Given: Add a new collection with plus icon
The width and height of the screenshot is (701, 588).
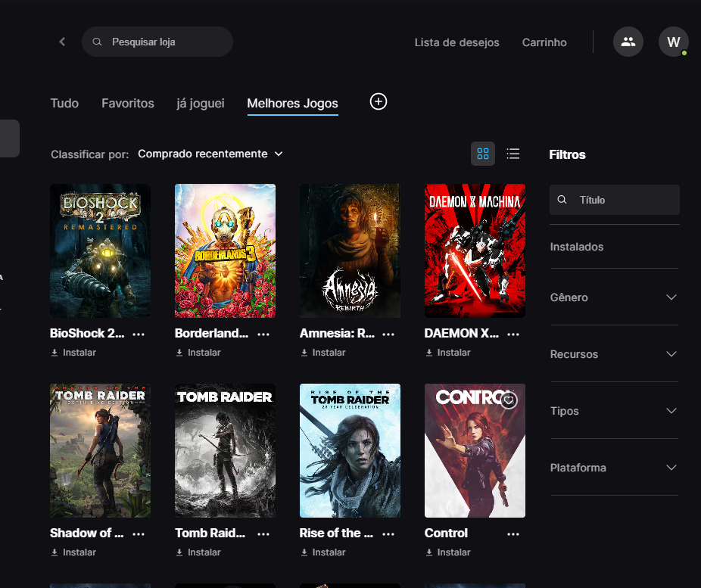Looking at the screenshot, I should (379, 101).
